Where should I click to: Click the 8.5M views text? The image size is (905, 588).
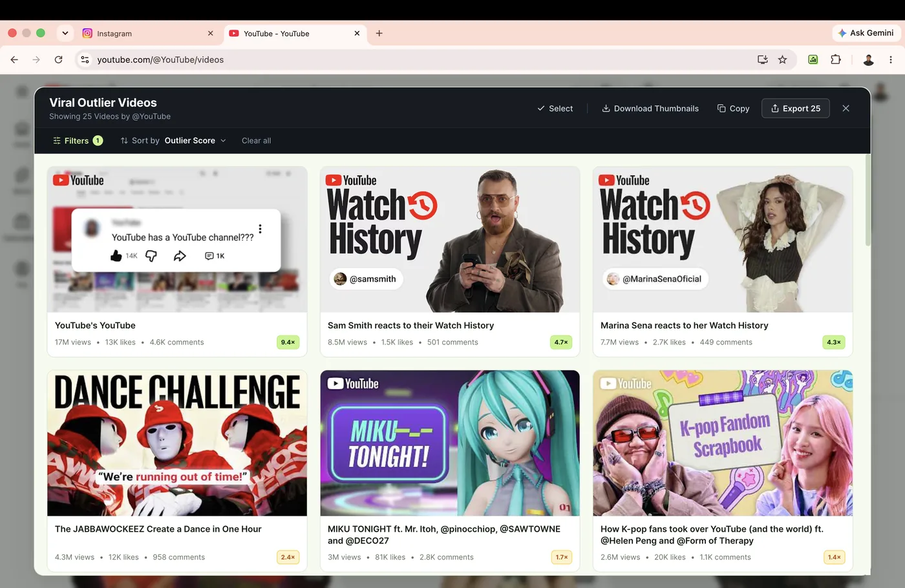click(x=347, y=342)
